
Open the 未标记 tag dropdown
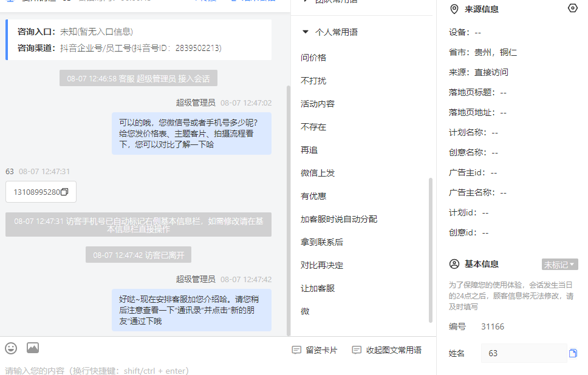click(559, 265)
